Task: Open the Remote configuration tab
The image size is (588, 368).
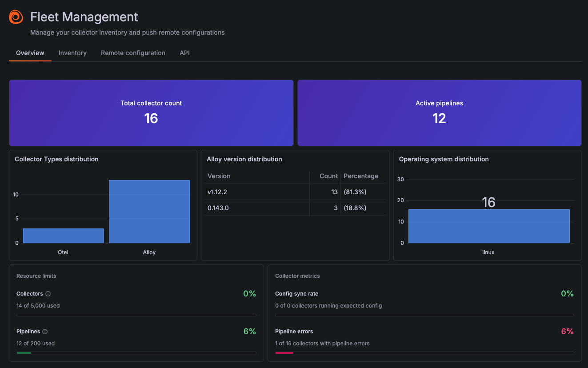Action: [133, 52]
